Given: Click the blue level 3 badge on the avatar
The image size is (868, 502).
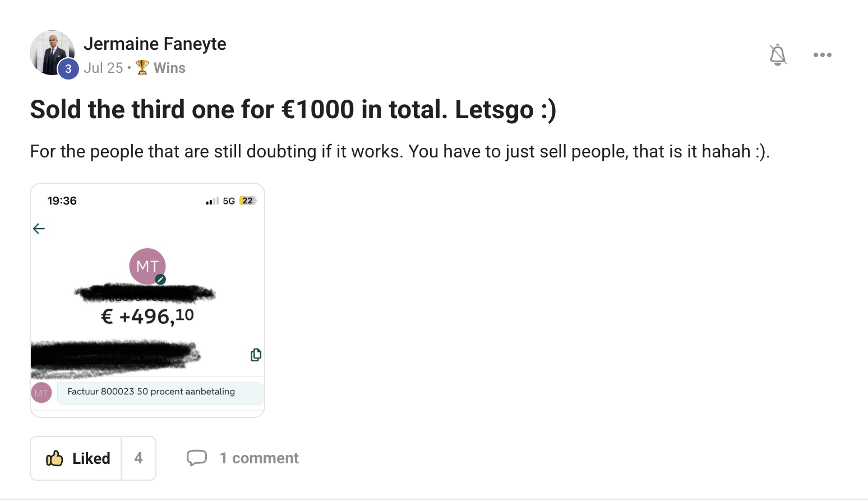Looking at the screenshot, I should pyautogui.click(x=68, y=69).
